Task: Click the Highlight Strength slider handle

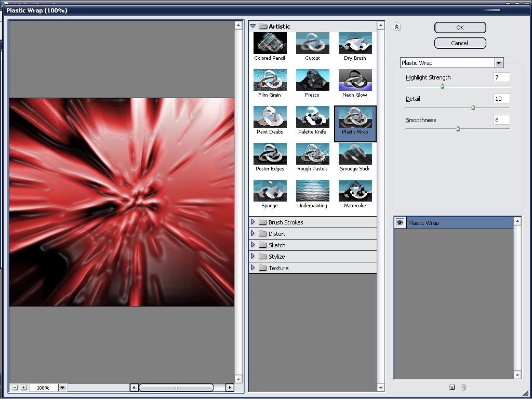Action: pyautogui.click(x=443, y=87)
